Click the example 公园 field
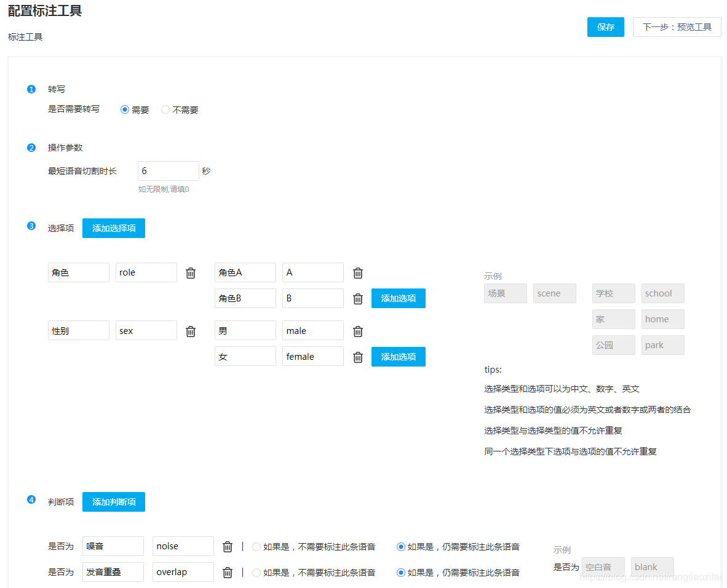The image size is (727, 588). [x=613, y=346]
